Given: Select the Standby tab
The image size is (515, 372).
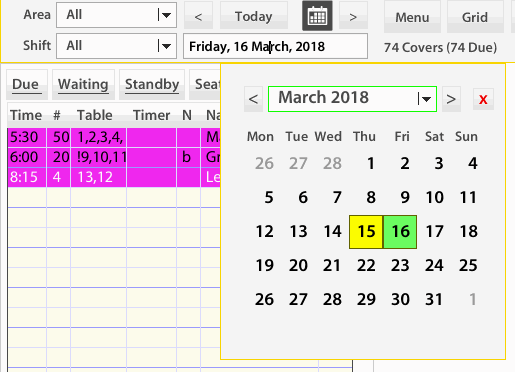Looking at the screenshot, I should (x=152, y=84).
